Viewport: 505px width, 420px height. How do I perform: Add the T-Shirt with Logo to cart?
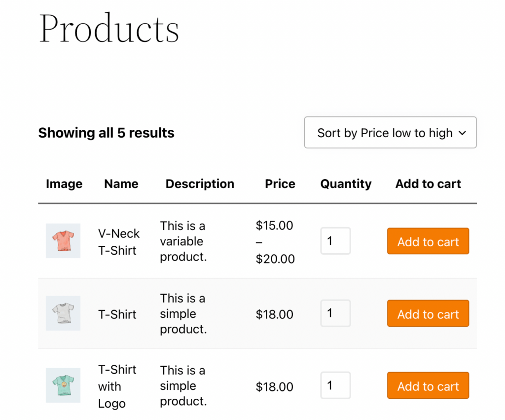click(428, 385)
